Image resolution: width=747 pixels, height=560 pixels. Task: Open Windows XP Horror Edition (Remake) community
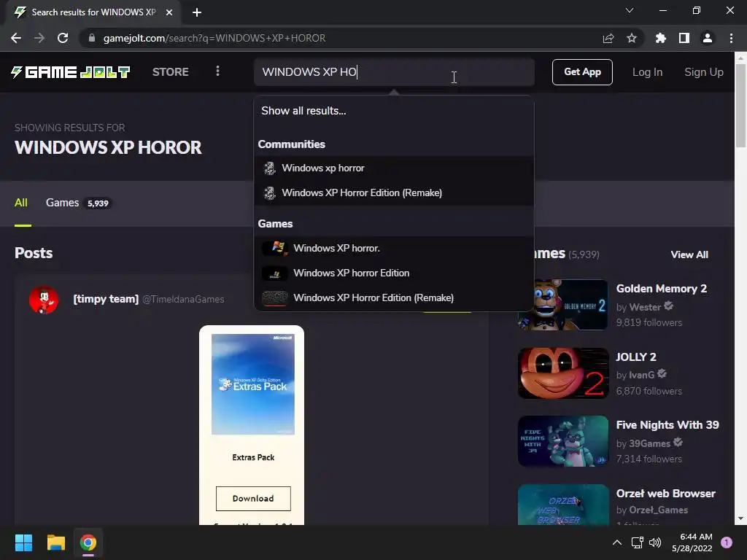point(394,192)
